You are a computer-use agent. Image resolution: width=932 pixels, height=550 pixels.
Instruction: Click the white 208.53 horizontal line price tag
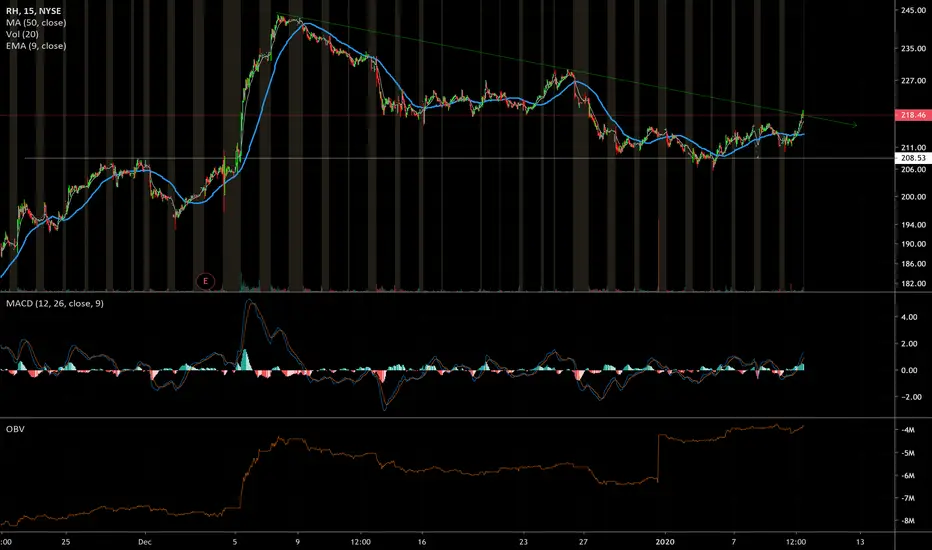[912, 158]
